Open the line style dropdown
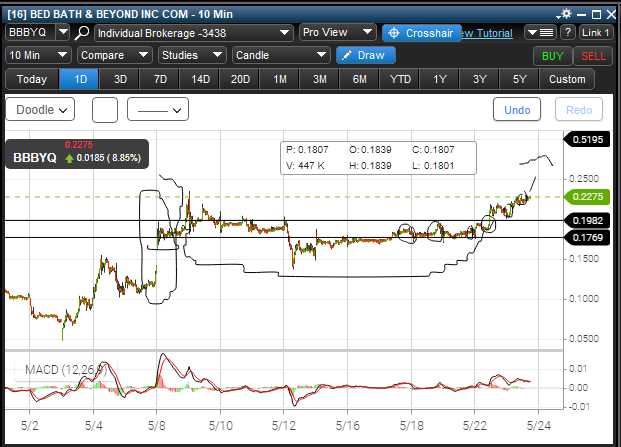 coord(158,109)
